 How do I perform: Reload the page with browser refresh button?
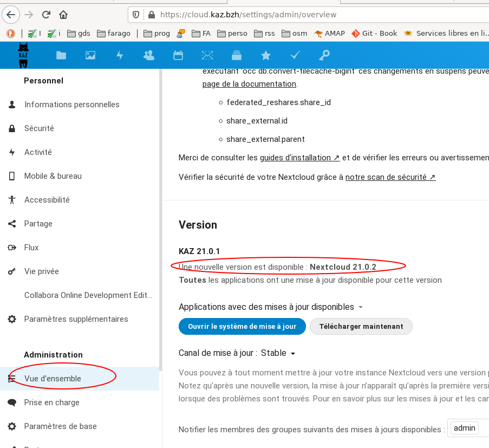[x=46, y=15]
